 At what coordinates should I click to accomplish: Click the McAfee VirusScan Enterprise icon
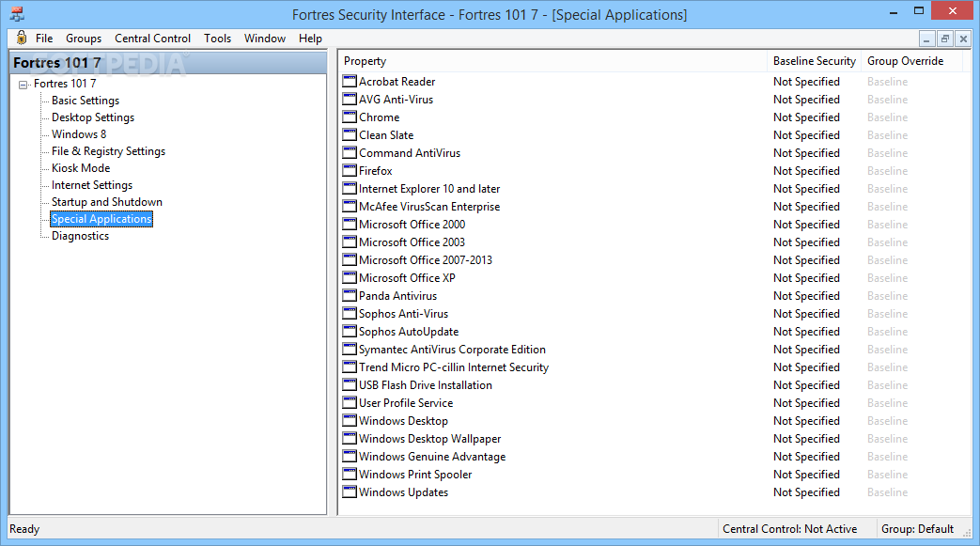350,206
